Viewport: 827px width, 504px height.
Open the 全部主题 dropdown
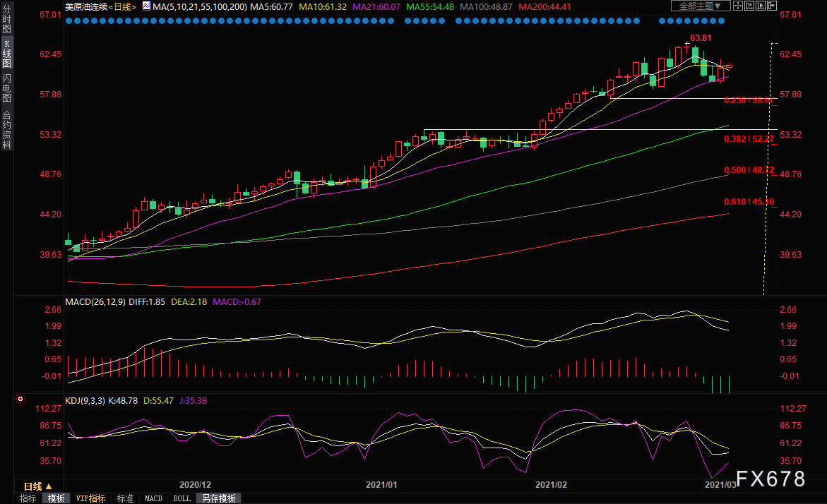click(x=701, y=6)
